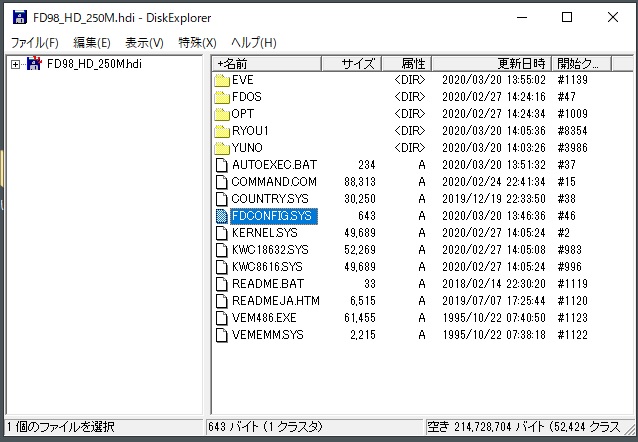Viewport: 638px width, 442px height.
Task: Select the KWC18632.SYS file name
Action: click(270, 250)
